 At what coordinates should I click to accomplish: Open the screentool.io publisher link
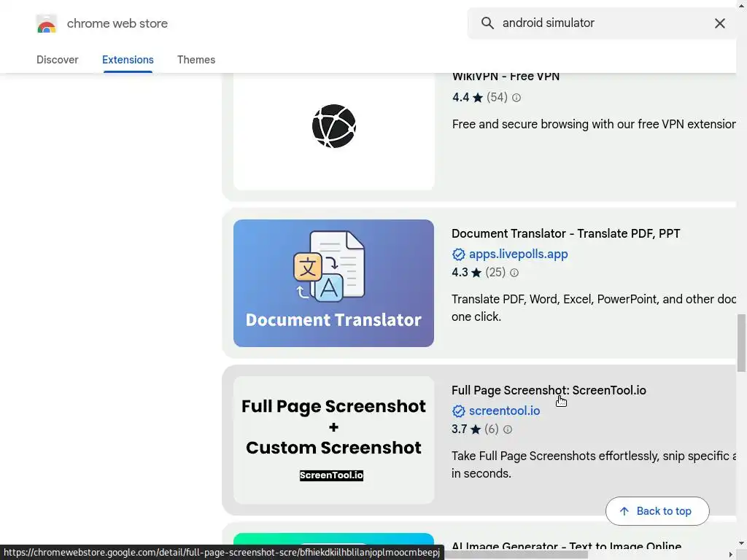505,411
